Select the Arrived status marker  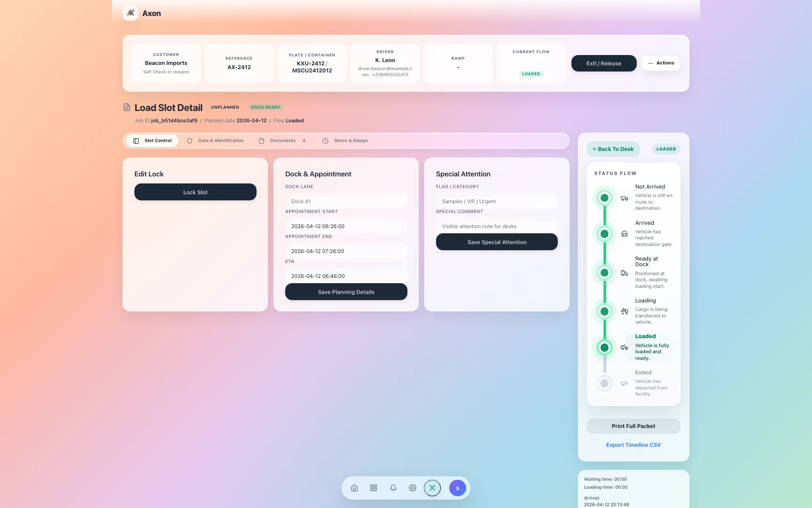tap(604, 234)
